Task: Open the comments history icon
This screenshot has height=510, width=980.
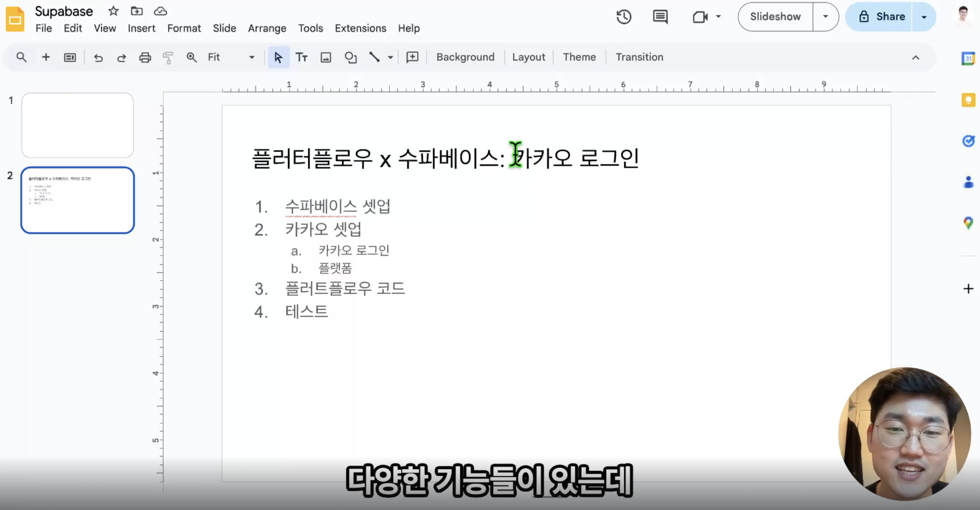Action: (x=660, y=17)
